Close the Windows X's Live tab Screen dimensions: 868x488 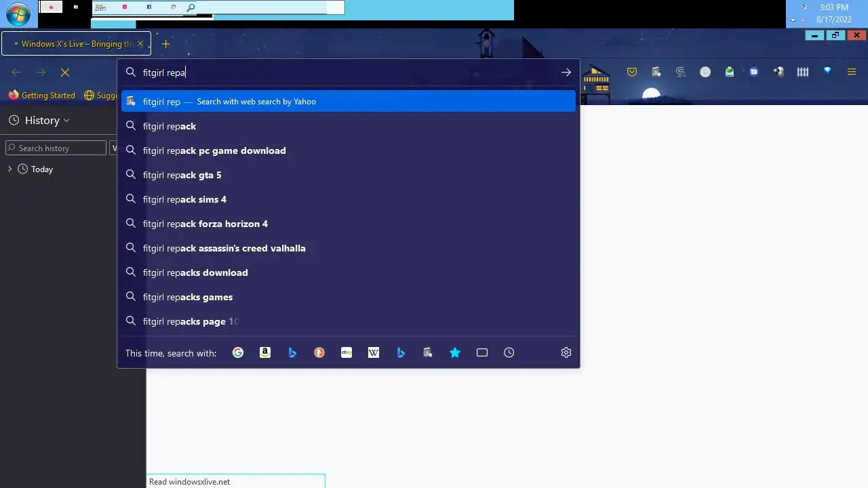(140, 44)
